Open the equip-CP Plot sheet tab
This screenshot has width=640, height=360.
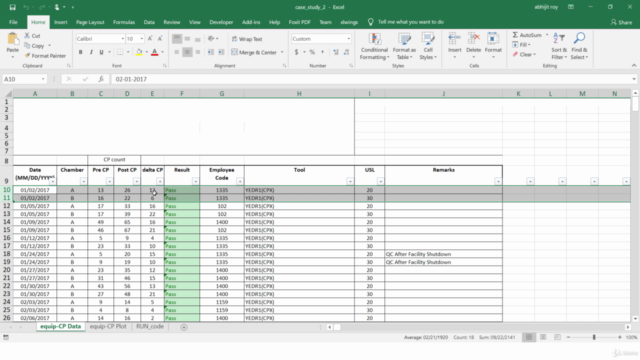click(x=108, y=327)
